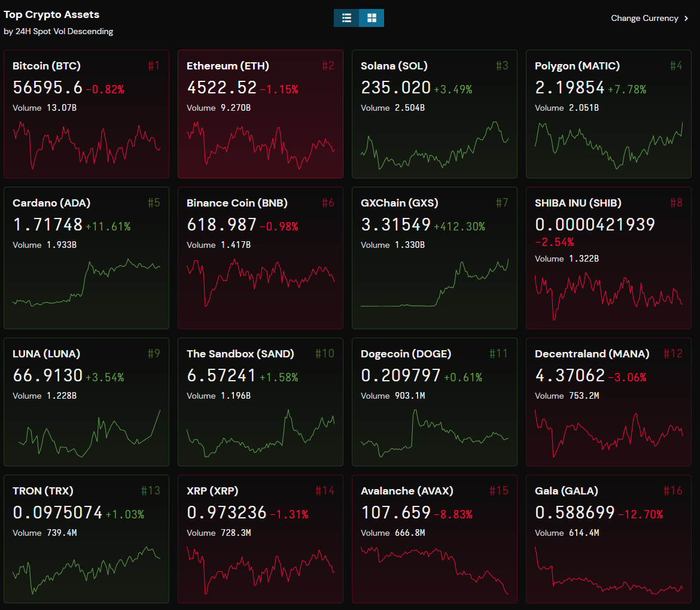Open the Change Currency link
The image size is (700, 610).
[x=650, y=19]
